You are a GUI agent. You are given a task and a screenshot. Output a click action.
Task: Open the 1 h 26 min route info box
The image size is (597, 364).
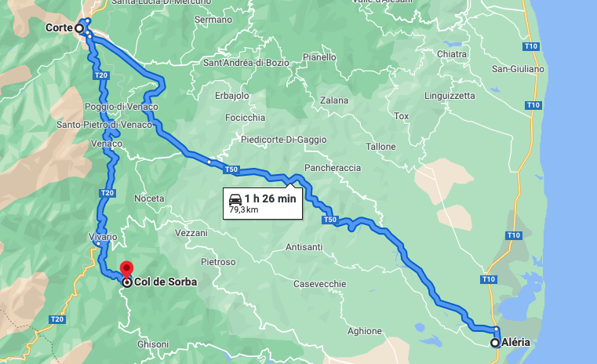tap(263, 203)
